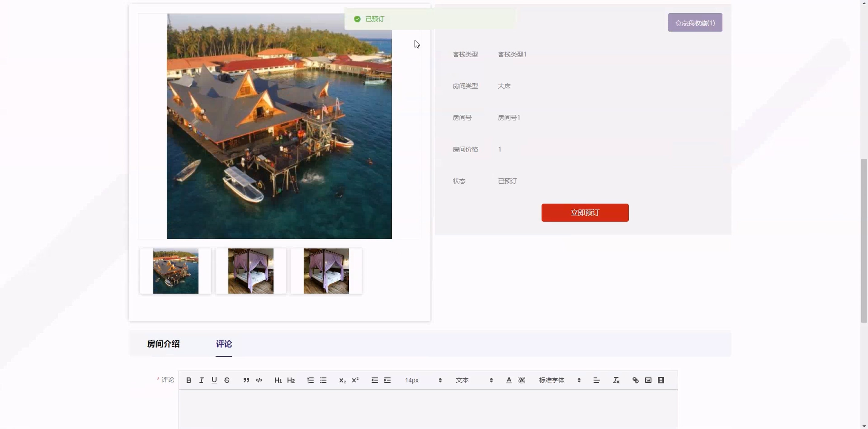Toggle bold formatting in comment editor
868x429 pixels.
189,380
